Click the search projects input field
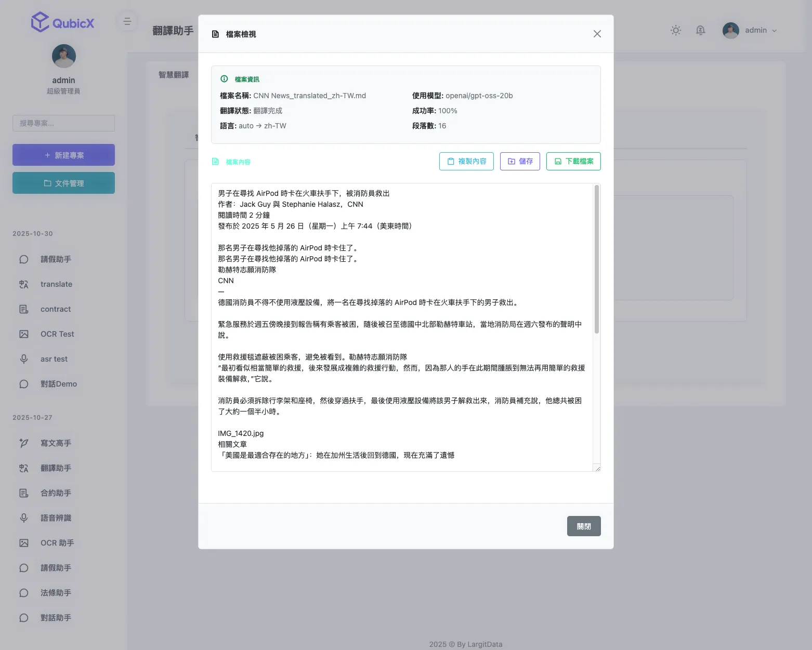Image resolution: width=812 pixels, height=650 pixels. (x=63, y=123)
